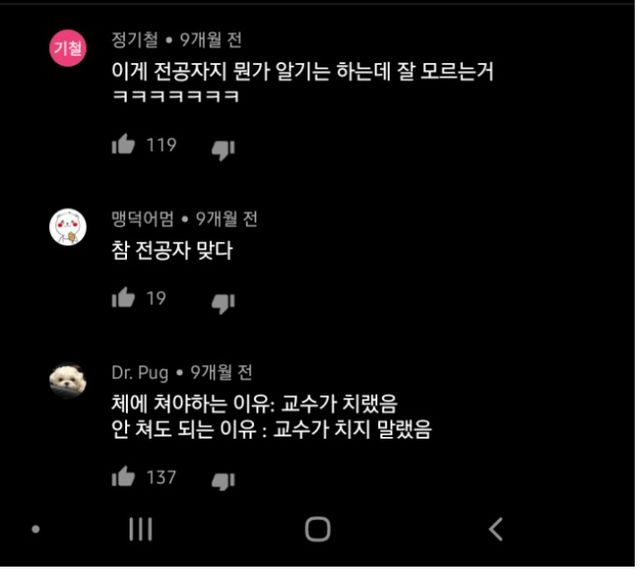Viewport: 640px width, 579px height.
Task: Tap the small dot in navigation bar
Action: pos(36,529)
